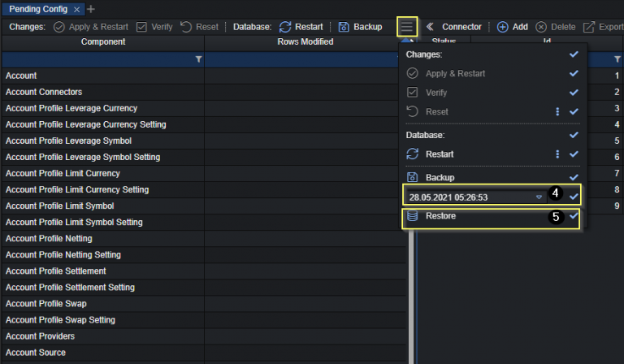
Task: Open the hamburger overflow menu
Action: tap(407, 27)
